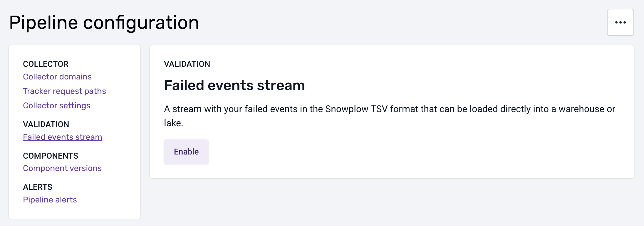Screen dimensions: 644x226
Task: Click the ALERTS section header
Action: click(38, 187)
